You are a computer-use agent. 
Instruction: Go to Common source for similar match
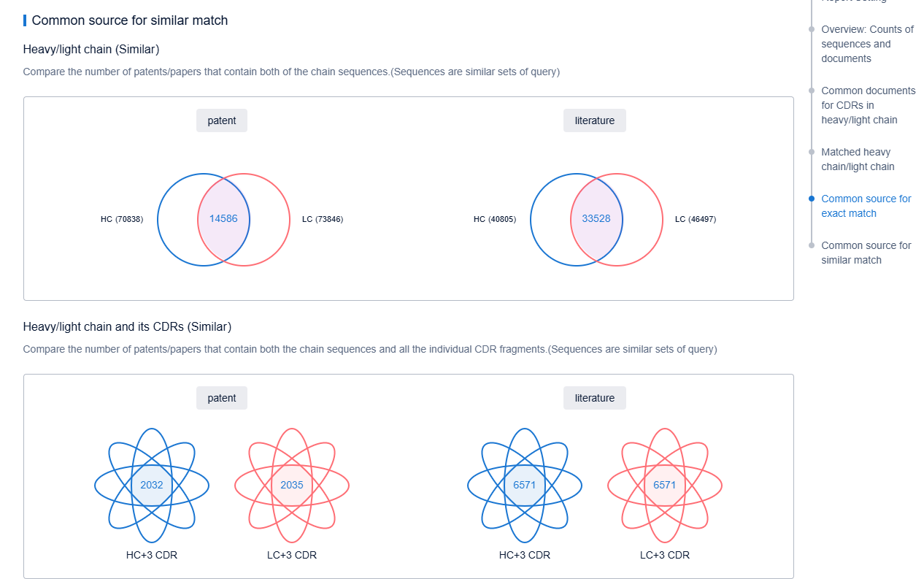click(866, 253)
